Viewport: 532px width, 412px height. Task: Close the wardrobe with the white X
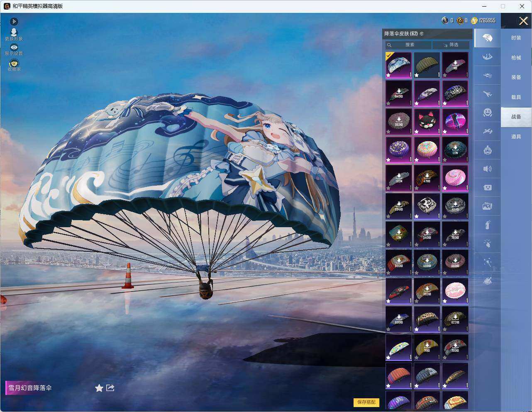pyautogui.click(x=523, y=21)
